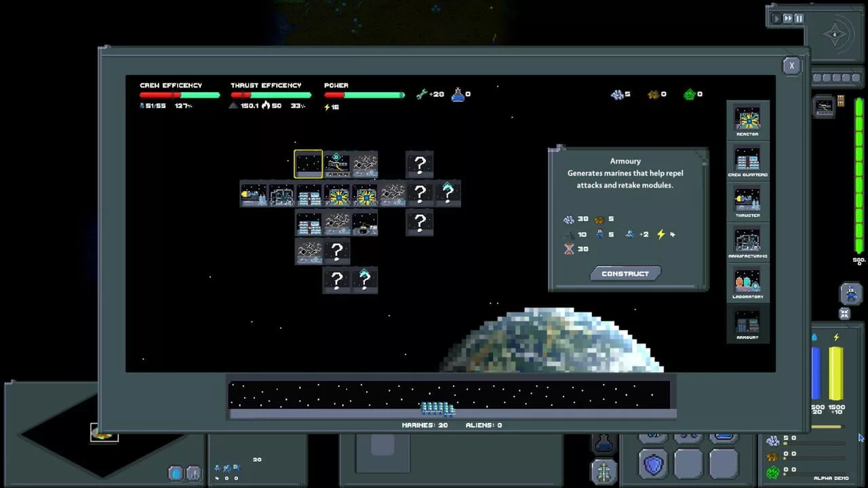This screenshot has height=488, width=868.
Task: Click the lightning power cost icon in the Armoury panel
Action: pyautogui.click(x=661, y=235)
